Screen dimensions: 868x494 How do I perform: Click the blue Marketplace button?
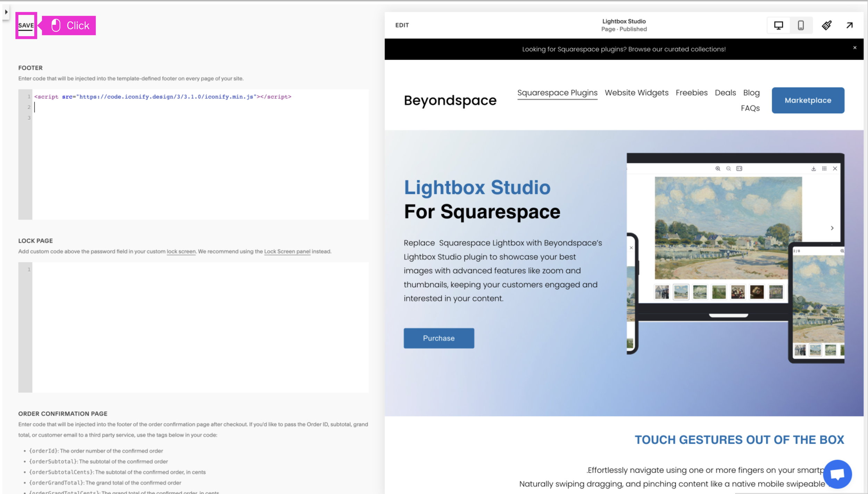click(x=808, y=100)
